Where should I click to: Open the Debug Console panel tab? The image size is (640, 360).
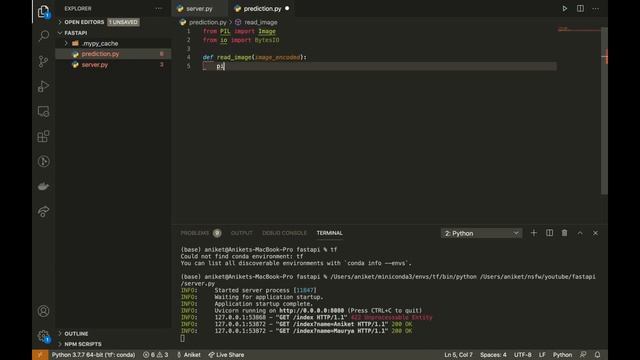point(284,233)
